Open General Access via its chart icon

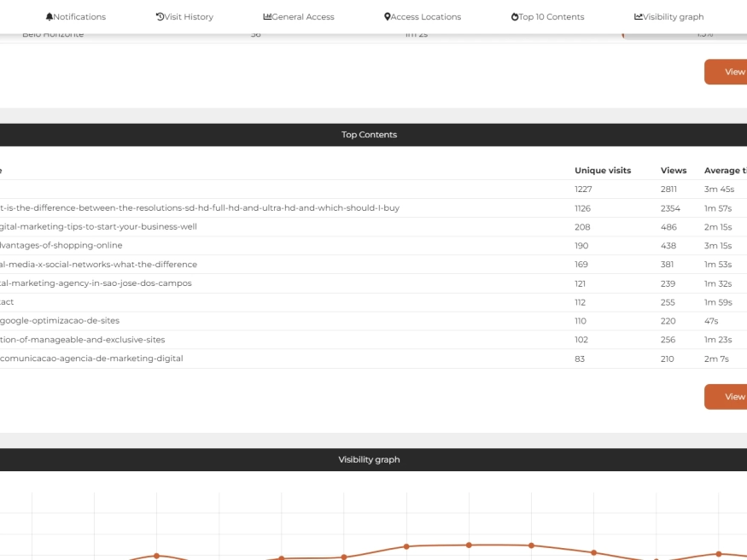click(266, 15)
